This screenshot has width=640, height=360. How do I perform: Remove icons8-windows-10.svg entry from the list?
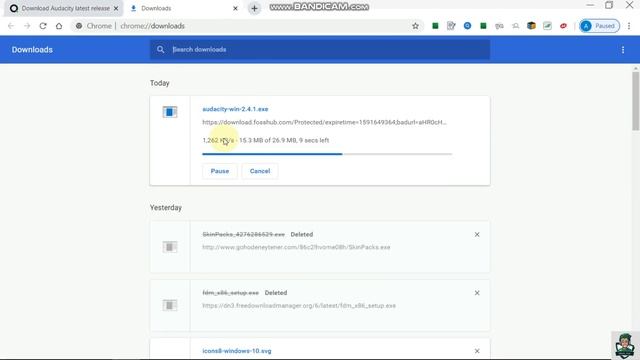tap(477, 351)
